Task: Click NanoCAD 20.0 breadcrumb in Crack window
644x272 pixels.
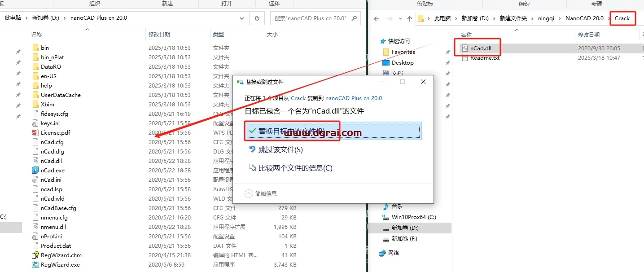Action: click(x=584, y=18)
